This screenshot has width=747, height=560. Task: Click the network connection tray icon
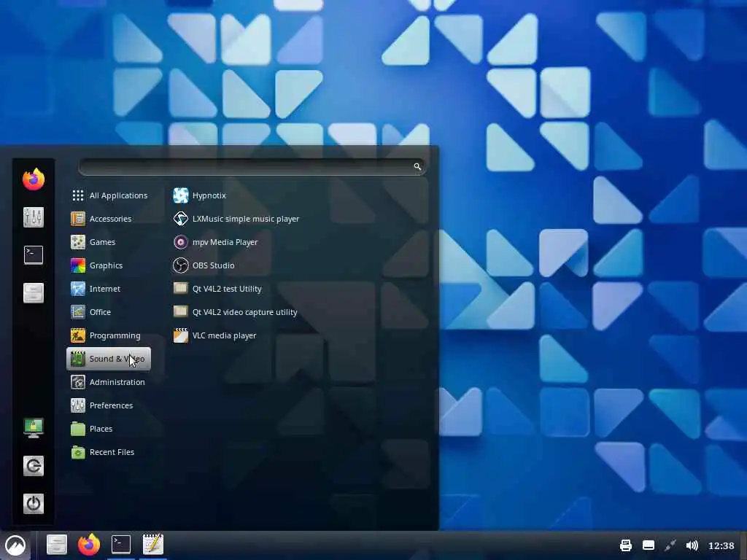670,545
